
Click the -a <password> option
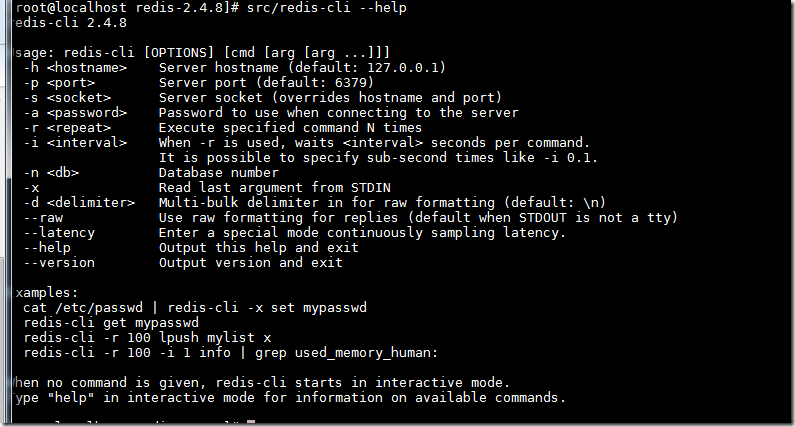76,113
